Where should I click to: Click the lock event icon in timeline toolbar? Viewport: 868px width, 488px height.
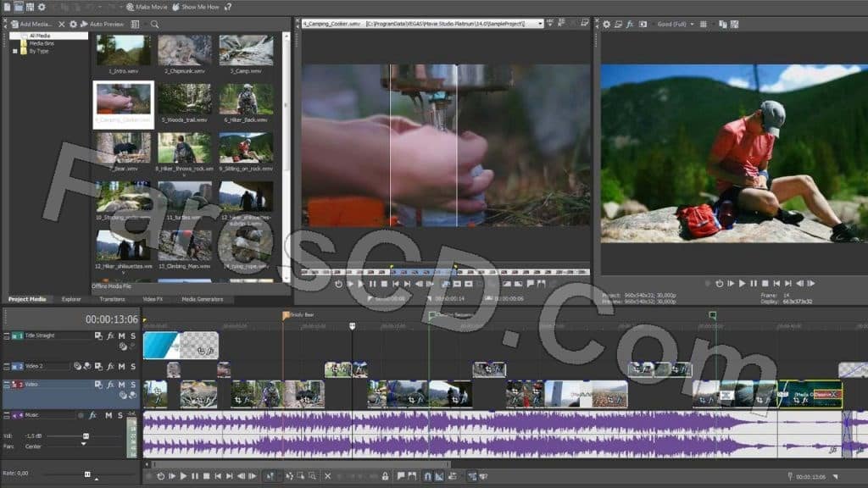point(386,476)
